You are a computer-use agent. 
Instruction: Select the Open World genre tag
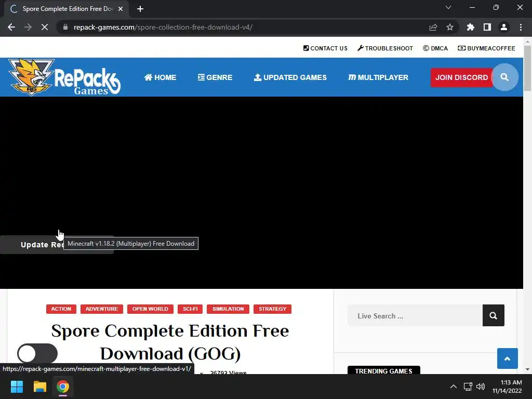click(x=150, y=309)
